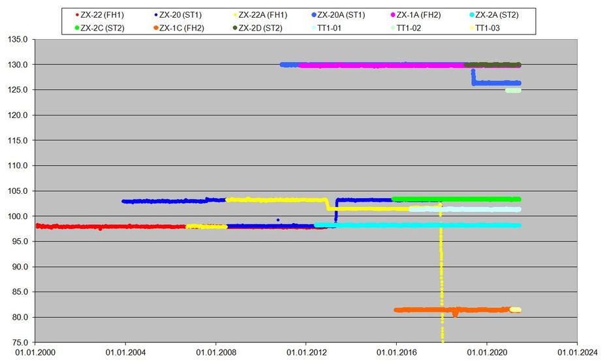605x364 pixels.
Task: Select the TT1-03 legend entry
Action: 489,28
